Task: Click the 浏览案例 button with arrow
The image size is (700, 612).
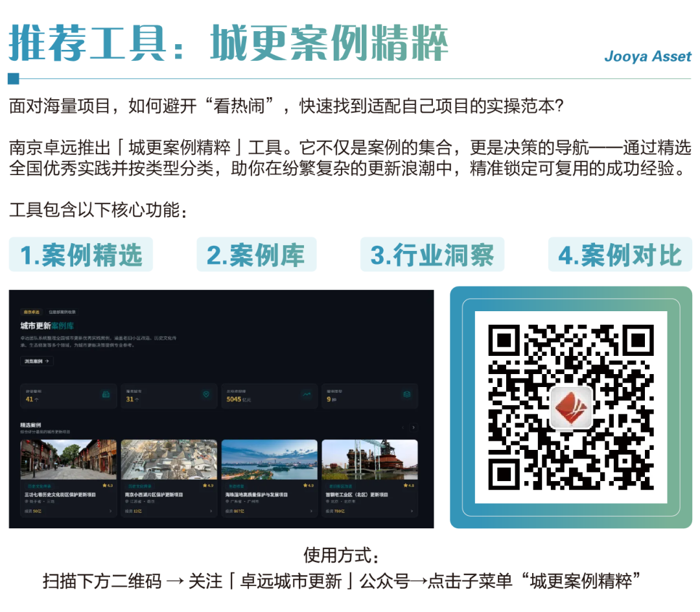Action: 36,361
